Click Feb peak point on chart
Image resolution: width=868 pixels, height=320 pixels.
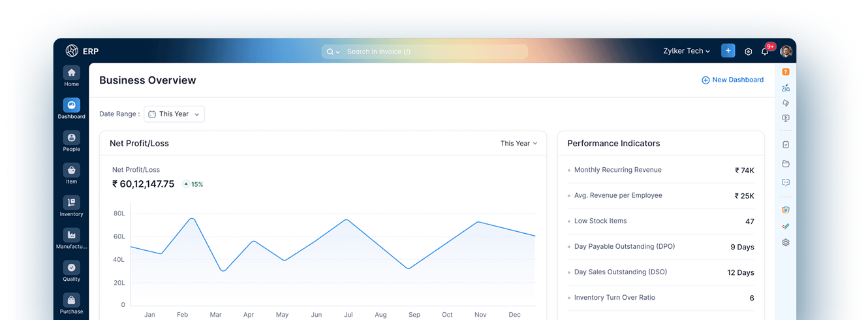[x=191, y=218]
